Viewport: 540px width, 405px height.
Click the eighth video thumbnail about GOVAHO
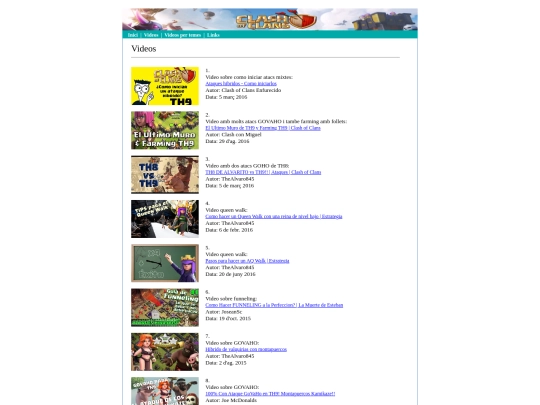pos(165,391)
